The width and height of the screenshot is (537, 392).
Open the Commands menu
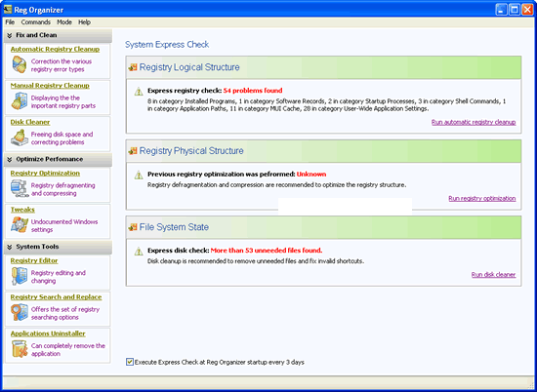click(35, 22)
